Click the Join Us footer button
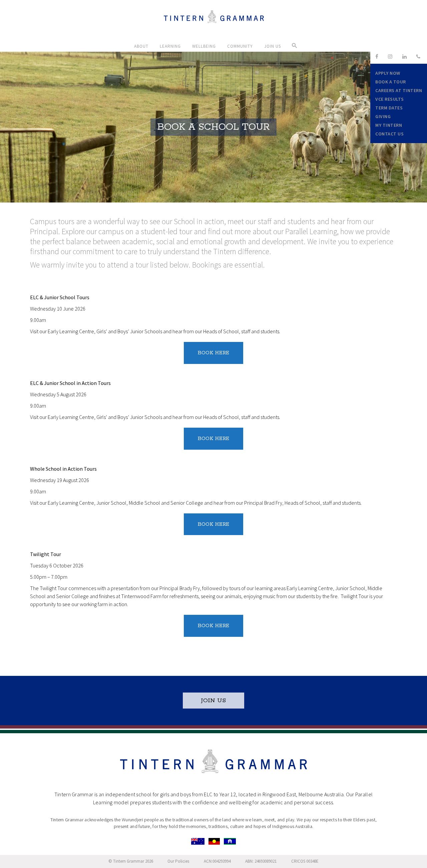 pyautogui.click(x=213, y=701)
